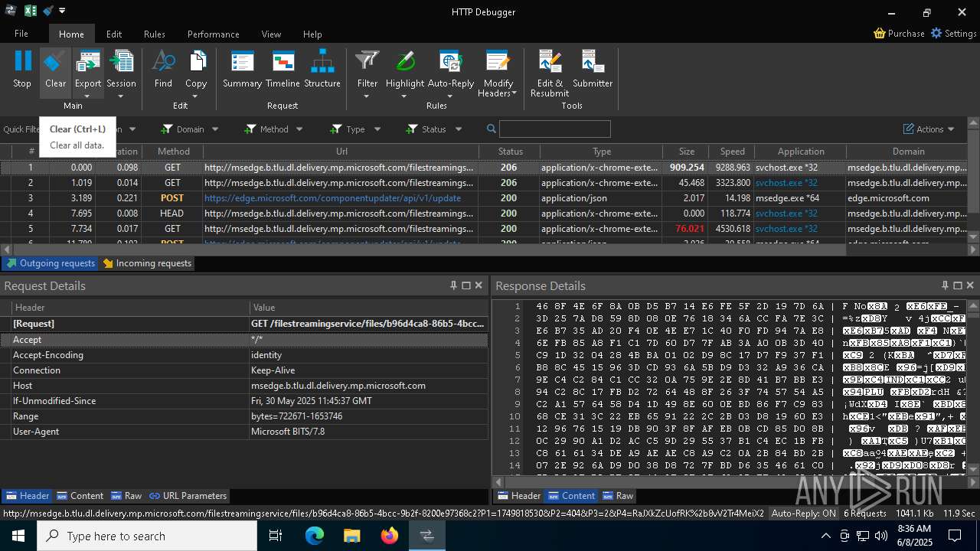The width and height of the screenshot is (980, 551).
Task: Click the Filter funnel icon
Action: pos(367,61)
